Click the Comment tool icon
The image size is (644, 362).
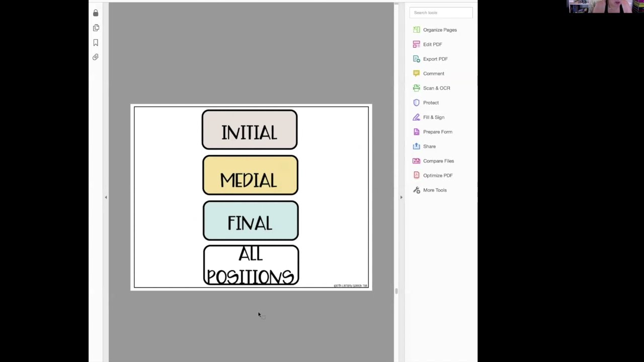(x=416, y=73)
